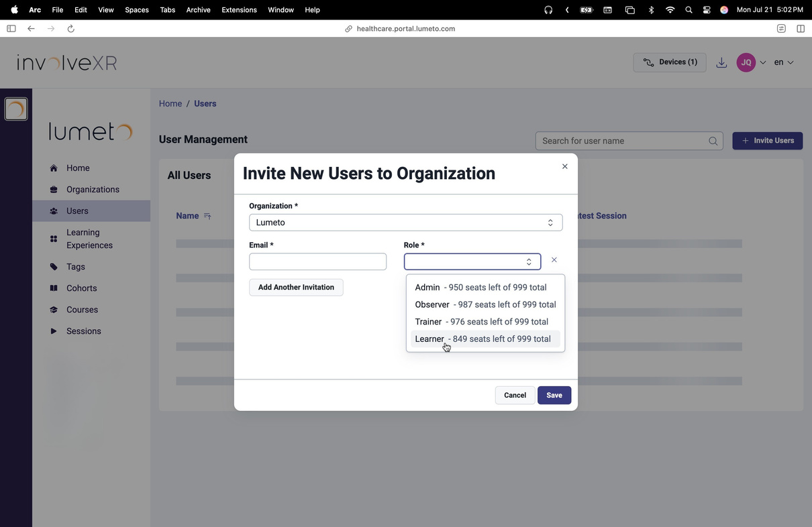
Task: Click the battery status icon
Action: click(x=587, y=10)
